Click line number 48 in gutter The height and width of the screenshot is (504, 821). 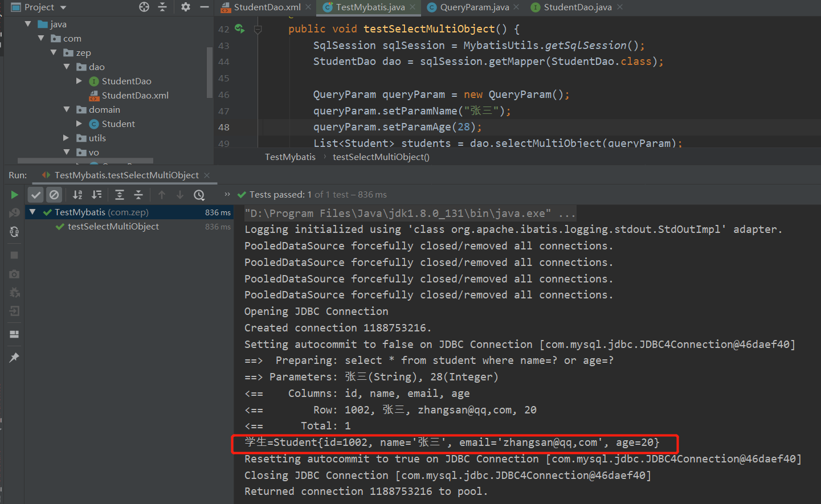click(x=224, y=128)
